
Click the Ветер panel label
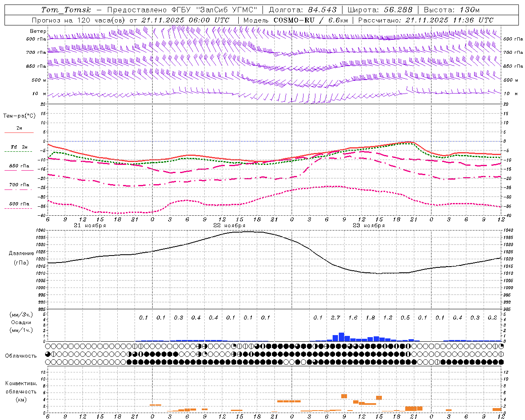click(38, 31)
